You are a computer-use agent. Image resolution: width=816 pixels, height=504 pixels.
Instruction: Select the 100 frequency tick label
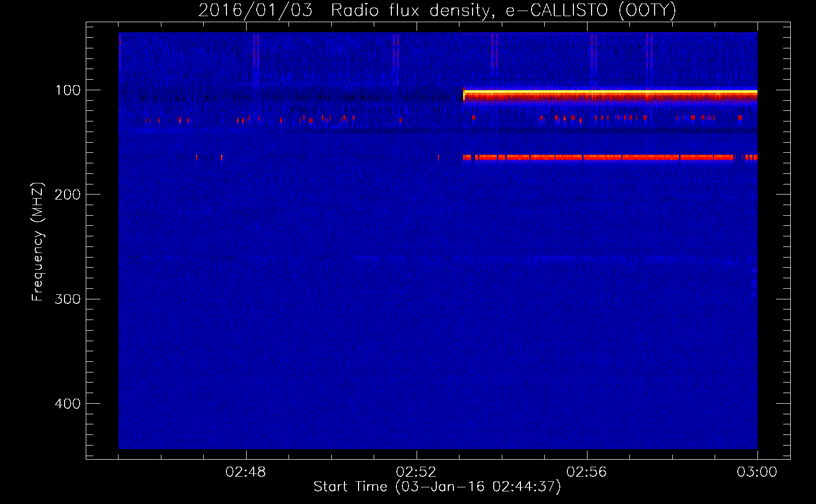[x=68, y=90]
